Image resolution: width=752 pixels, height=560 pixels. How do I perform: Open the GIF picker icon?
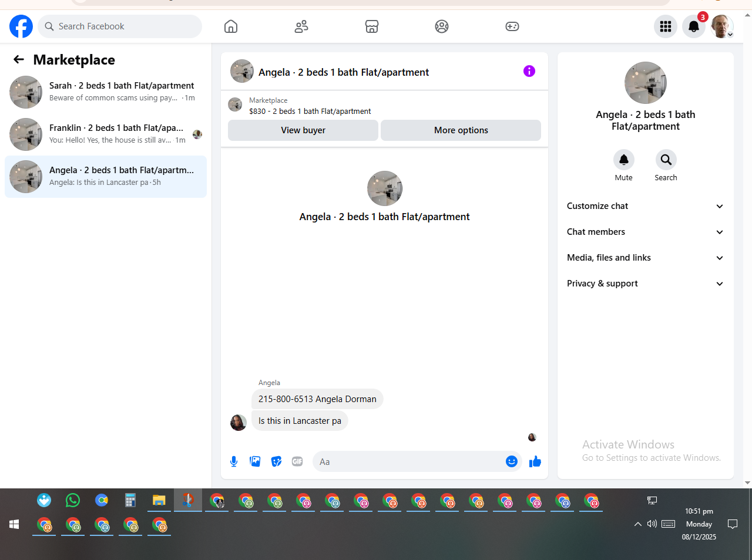[x=297, y=461]
